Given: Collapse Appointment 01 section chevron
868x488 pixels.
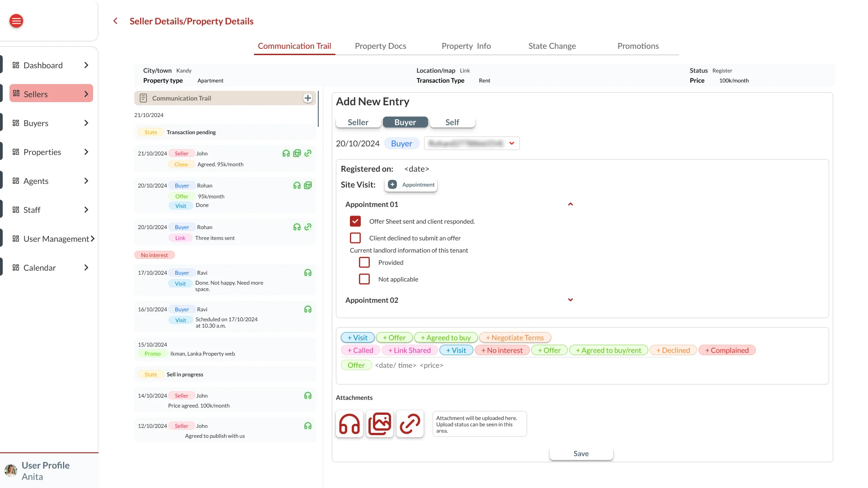Looking at the screenshot, I should pos(571,204).
